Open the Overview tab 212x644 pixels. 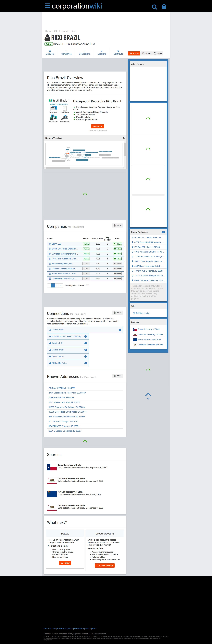[50, 53]
